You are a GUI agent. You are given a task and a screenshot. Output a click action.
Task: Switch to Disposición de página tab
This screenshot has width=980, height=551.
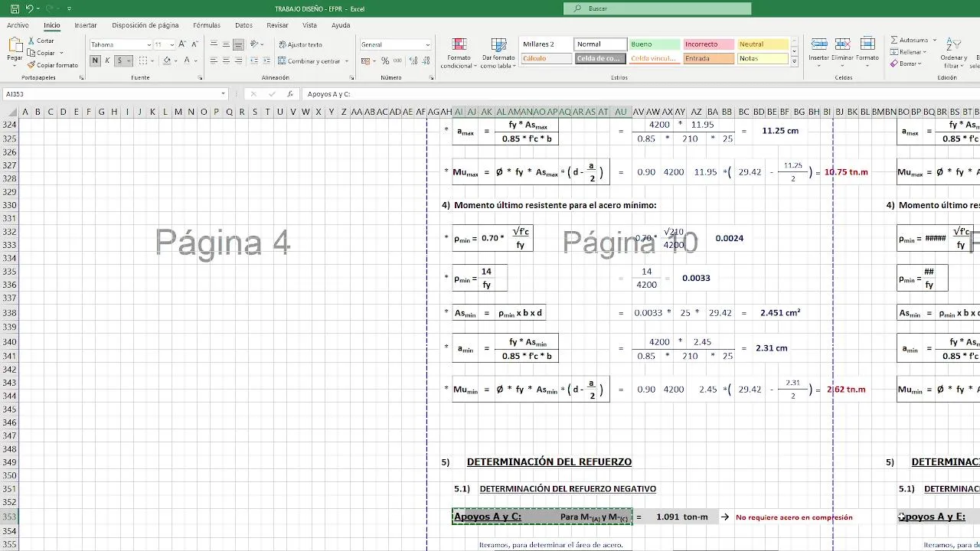(145, 25)
